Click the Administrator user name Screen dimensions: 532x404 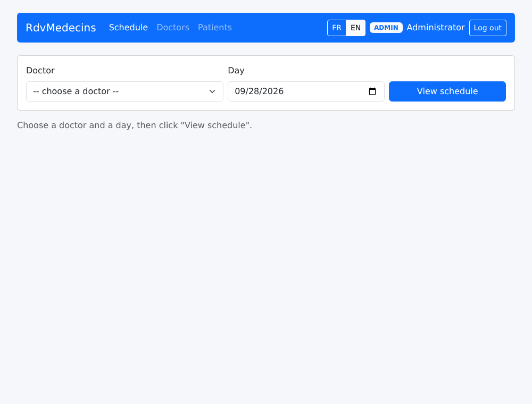tap(436, 28)
